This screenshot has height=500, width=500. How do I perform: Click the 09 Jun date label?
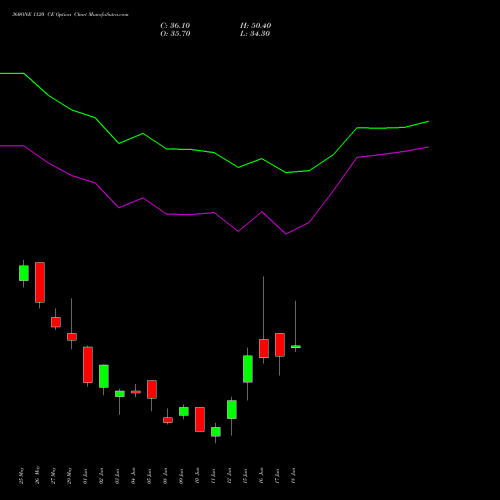182,476
